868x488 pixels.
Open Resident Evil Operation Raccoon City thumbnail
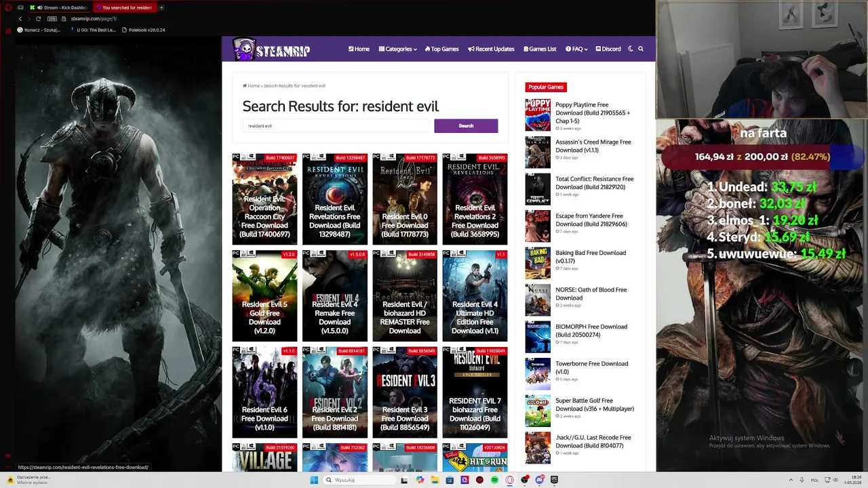tap(264, 199)
